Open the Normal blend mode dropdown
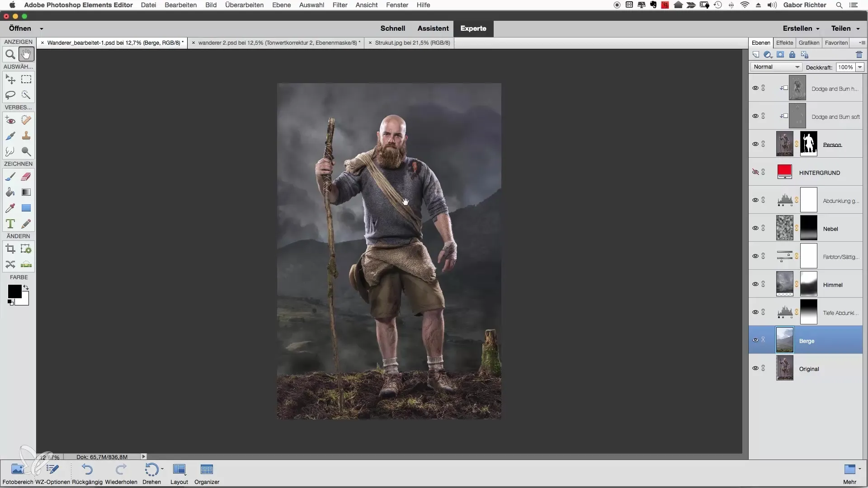The width and height of the screenshot is (868, 488). pyautogui.click(x=777, y=67)
